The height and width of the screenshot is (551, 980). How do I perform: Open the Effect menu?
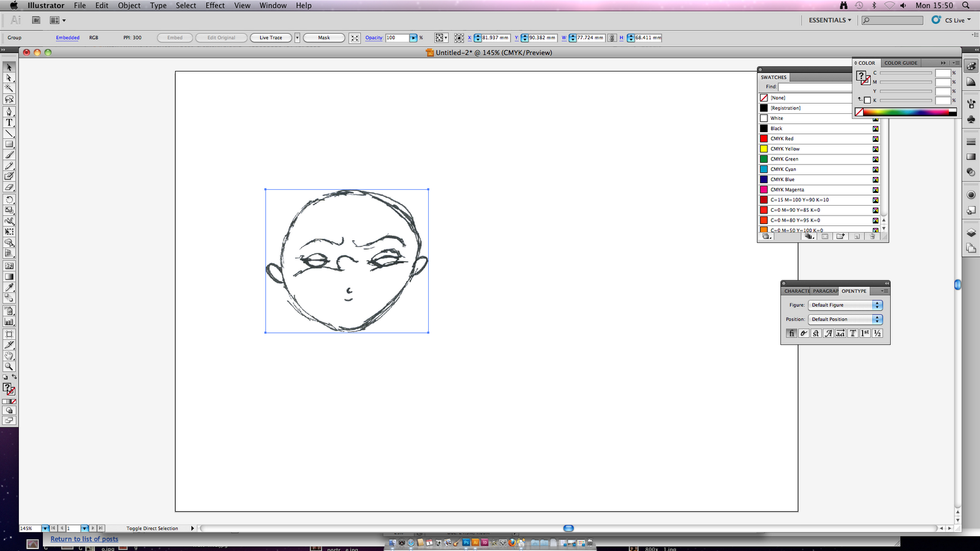[x=215, y=6]
